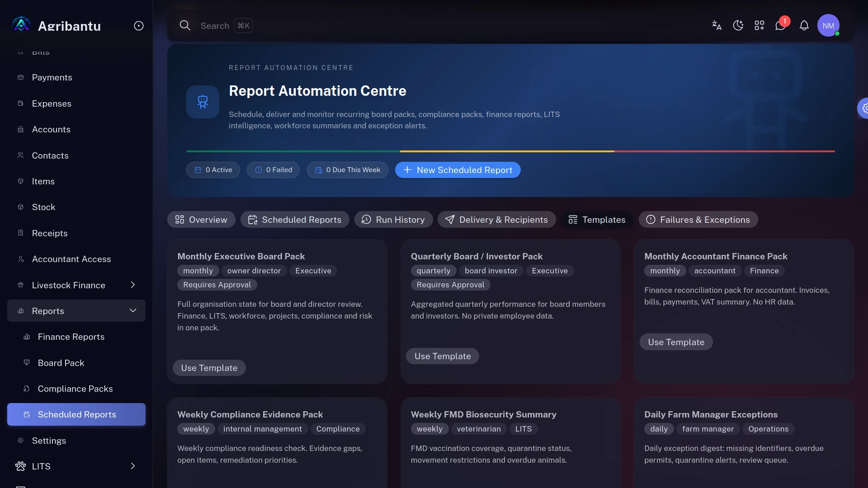Screen dimensions: 868x488
Task: Collapse the Reports section chevron
Action: pos(133,310)
